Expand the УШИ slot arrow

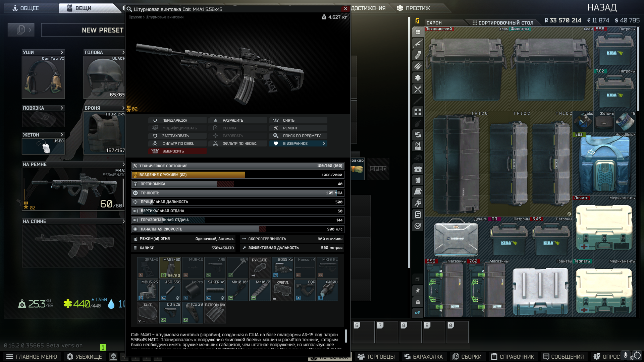(62, 52)
